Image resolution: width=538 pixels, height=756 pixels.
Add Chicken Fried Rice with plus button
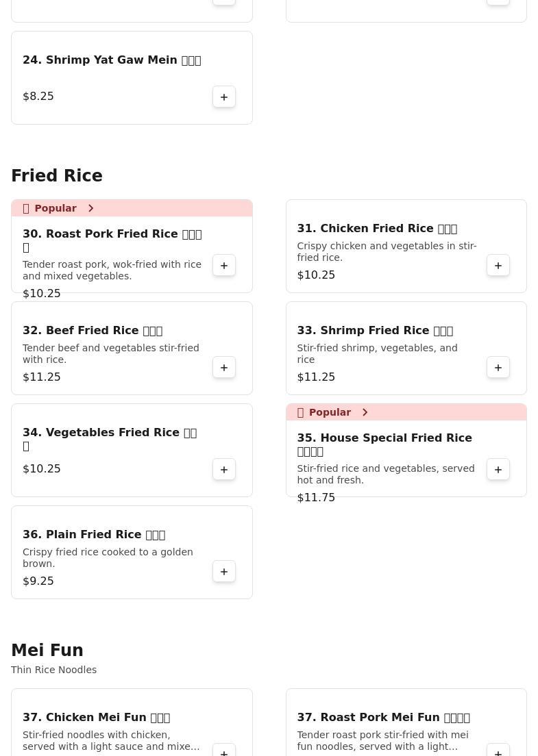(x=498, y=265)
